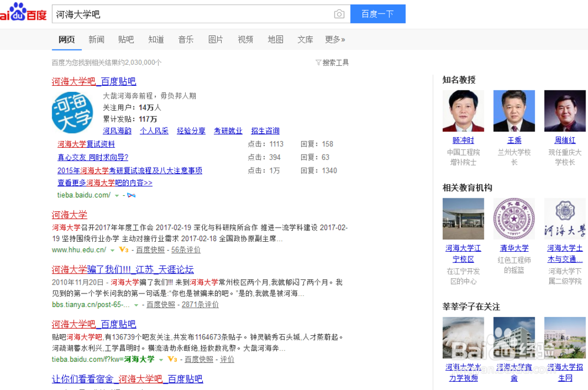Open 百度快照 for www.hhu.edu.cn
This screenshot has height=390, width=588.
click(x=150, y=250)
